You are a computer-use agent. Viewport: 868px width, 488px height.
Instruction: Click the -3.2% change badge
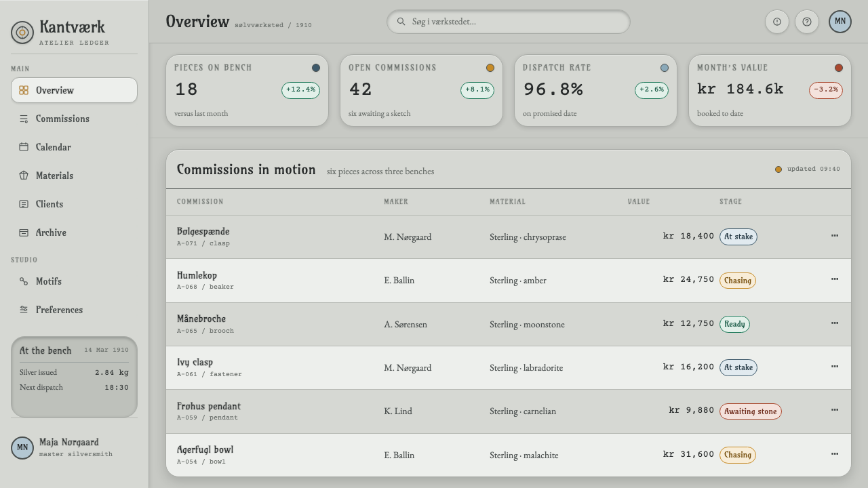[x=826, y=90]
